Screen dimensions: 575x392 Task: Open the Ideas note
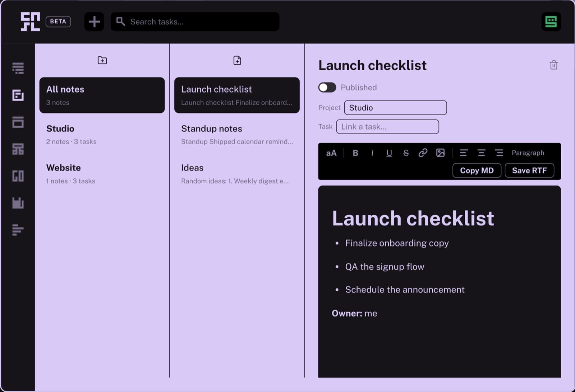[x=237, y=174]
